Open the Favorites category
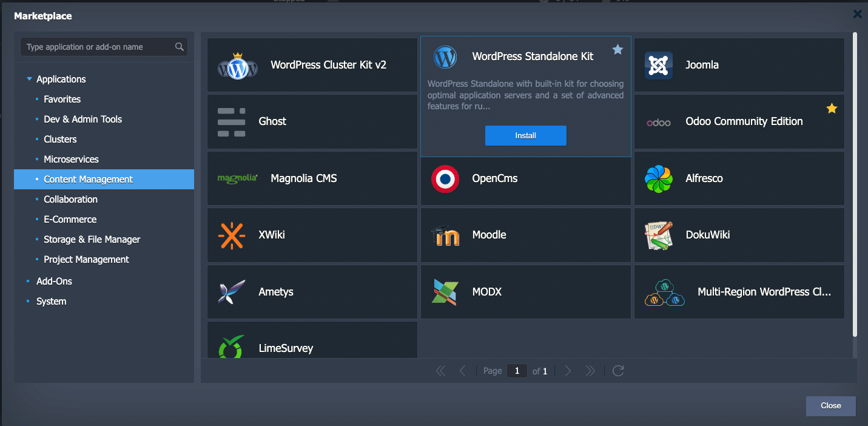The image size is (868, 426). [x=62, y=99]
